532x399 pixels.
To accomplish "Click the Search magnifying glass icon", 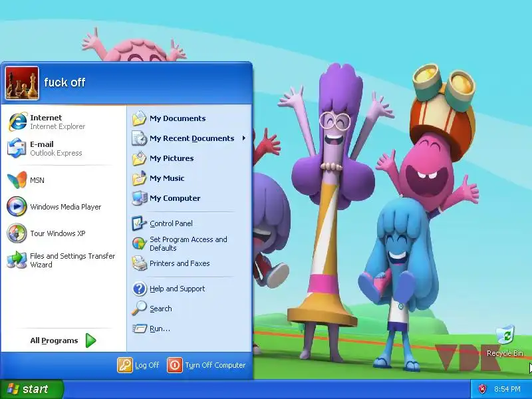I will tap(139, 309).
